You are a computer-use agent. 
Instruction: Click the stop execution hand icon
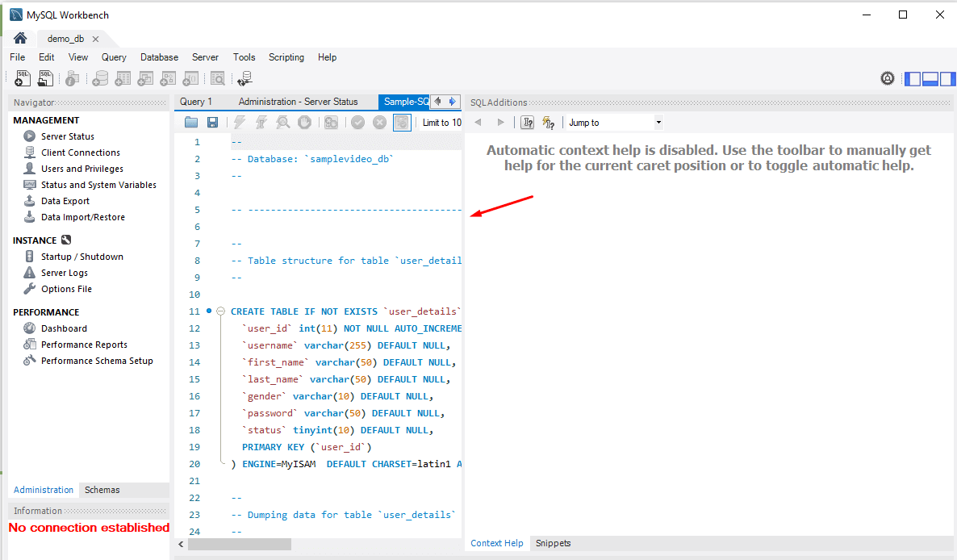304,122
